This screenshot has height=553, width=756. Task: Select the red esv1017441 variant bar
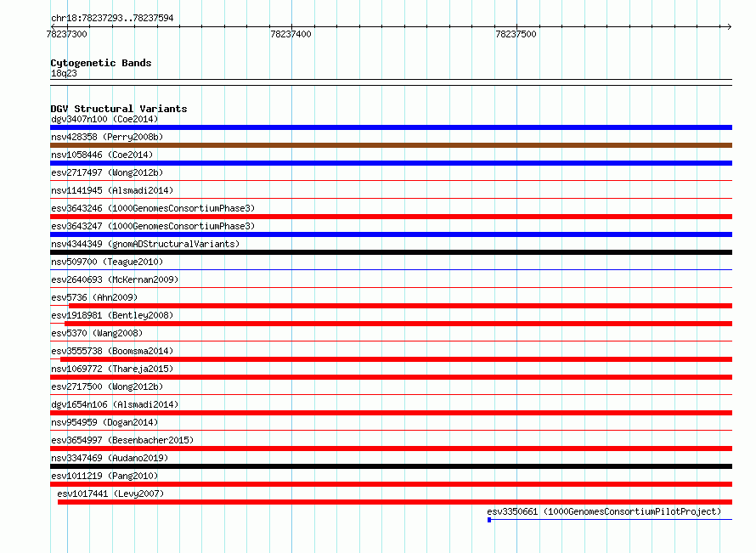point(395,502)
